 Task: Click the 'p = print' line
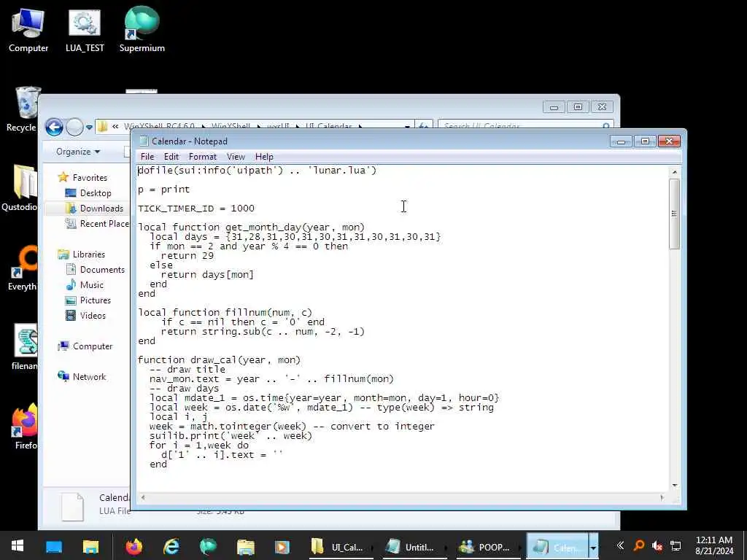(163, 189)
